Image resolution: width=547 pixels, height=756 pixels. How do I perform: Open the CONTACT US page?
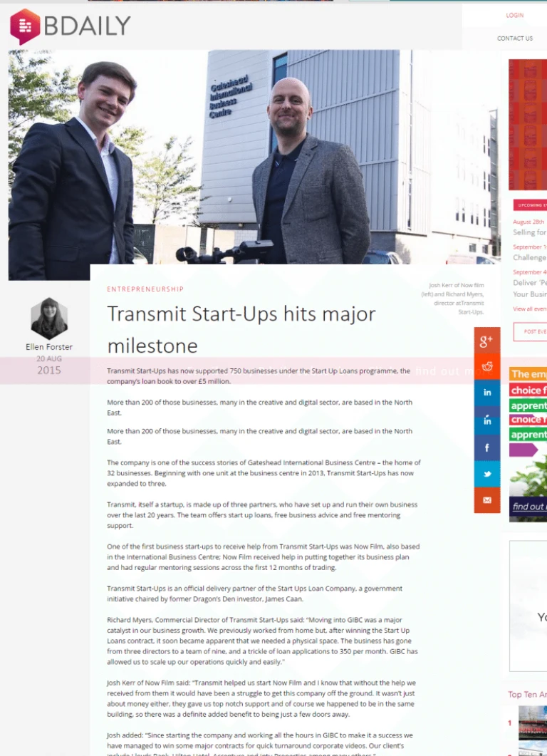coord(515,38)
